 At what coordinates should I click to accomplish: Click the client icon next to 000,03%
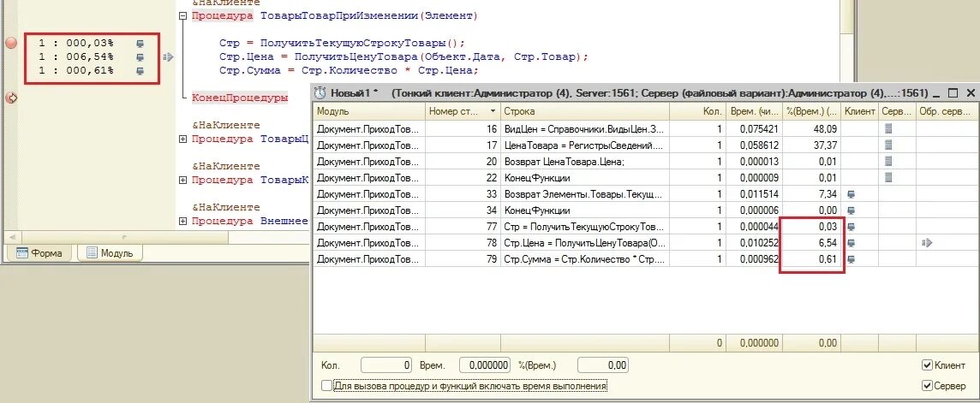[x=140, y=44]
